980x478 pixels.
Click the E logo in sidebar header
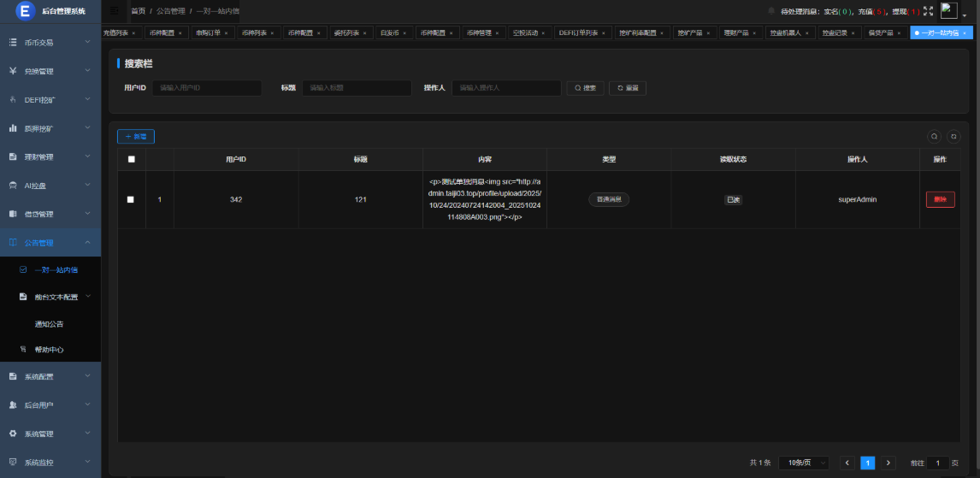click(25, 11)
